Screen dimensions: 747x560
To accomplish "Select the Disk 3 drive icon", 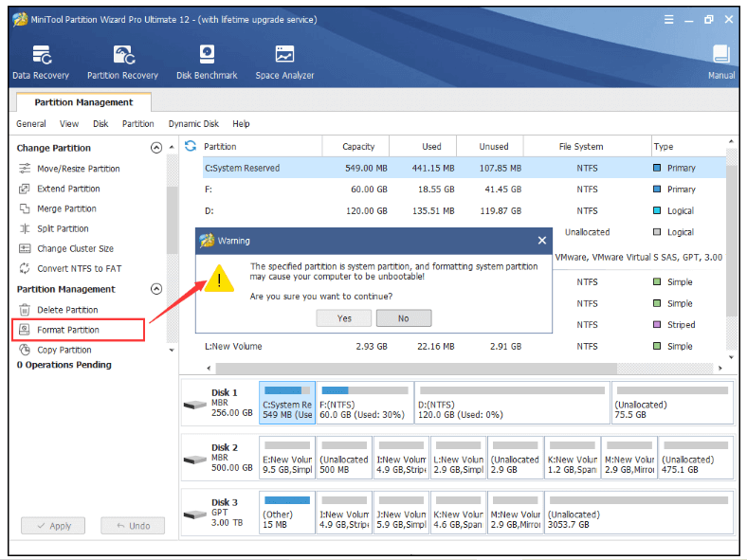I will [195, 515].
